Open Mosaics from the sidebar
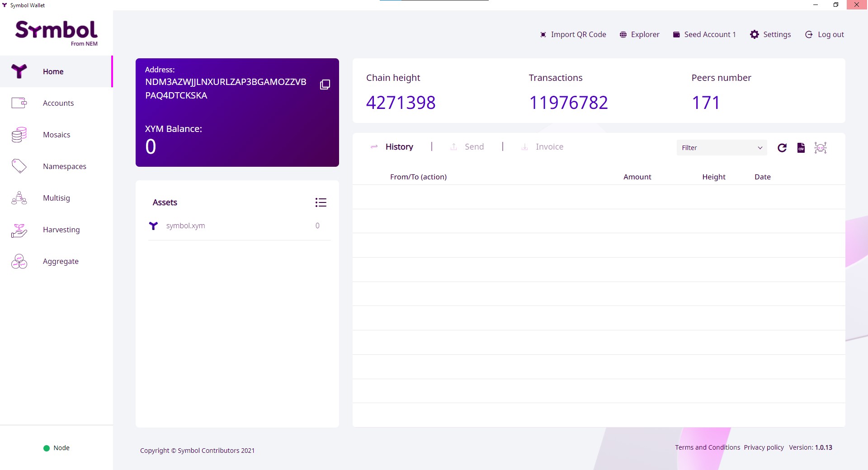Viewport: 868px width, 470px height. (57, 135)
